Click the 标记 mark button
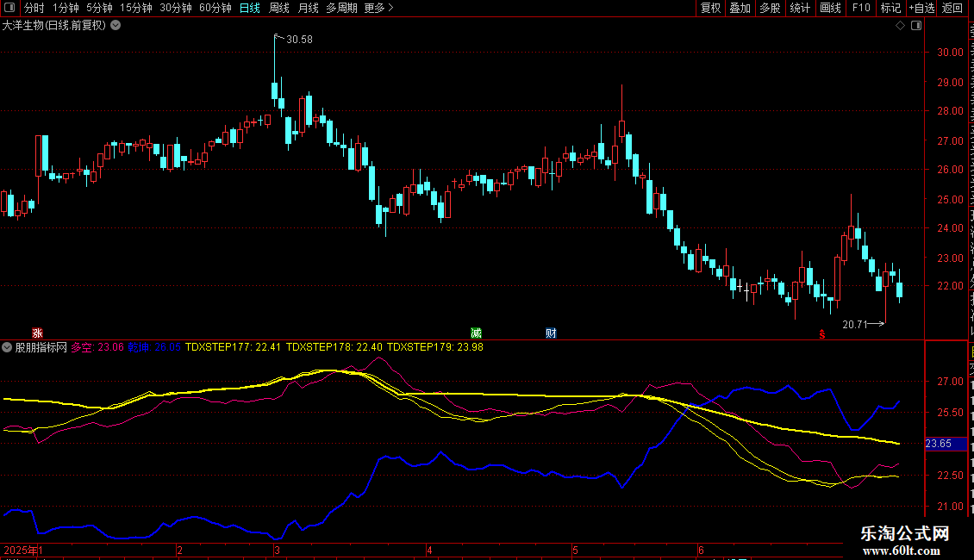Image resolution: width=974 pixels, height=560 pixels. point(890,8)
